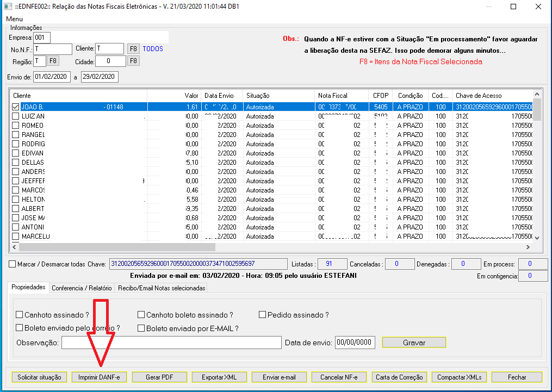Send the invoice via Enviar e-mail

[279, 377]
